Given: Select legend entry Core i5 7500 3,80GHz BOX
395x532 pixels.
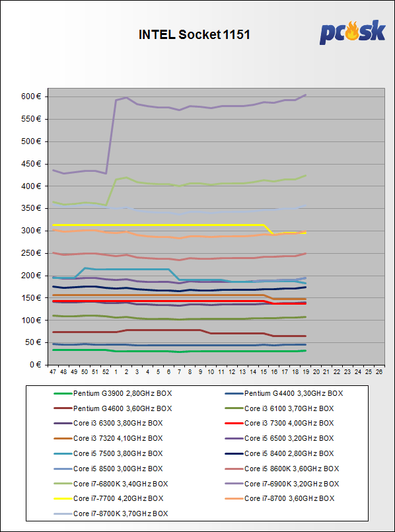Looking at the screenshot, I should (x=108, y=453).
